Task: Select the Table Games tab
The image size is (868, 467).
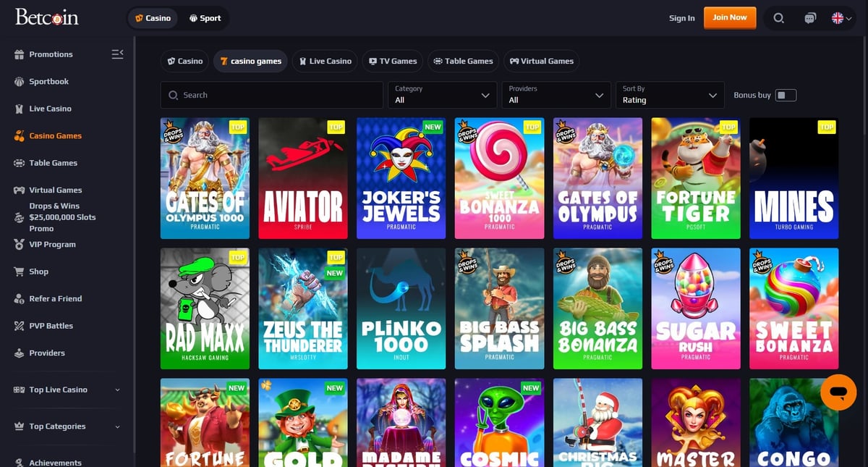Action: click(x=462, y=61)
